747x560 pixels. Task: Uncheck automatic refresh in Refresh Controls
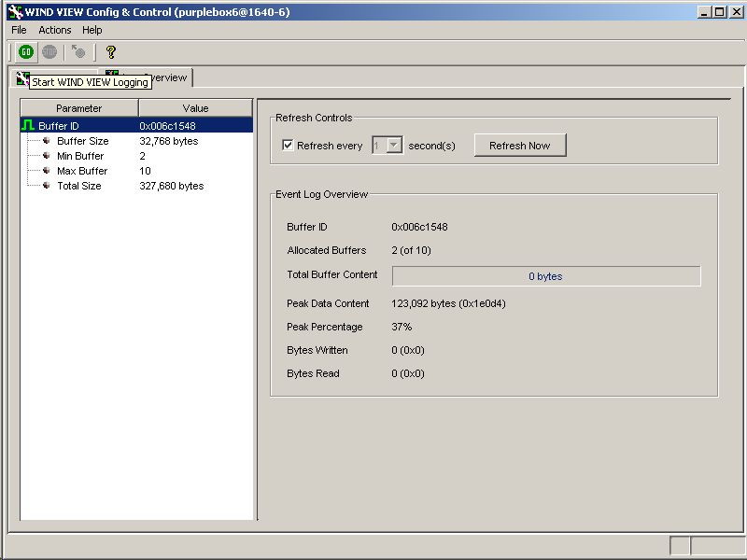coord(289,145)
